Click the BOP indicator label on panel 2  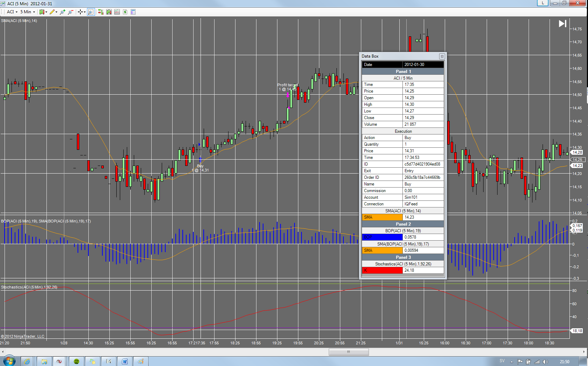[x=46, y=221]
